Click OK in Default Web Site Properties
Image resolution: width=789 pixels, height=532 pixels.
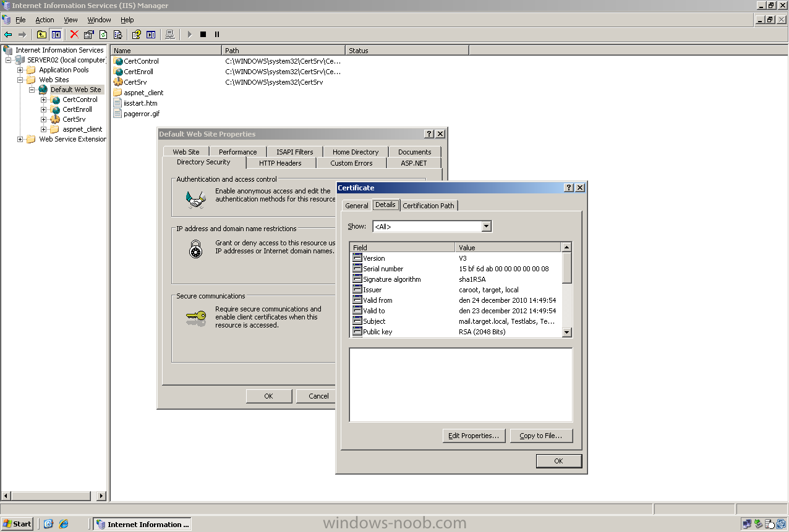coord(268,396)
